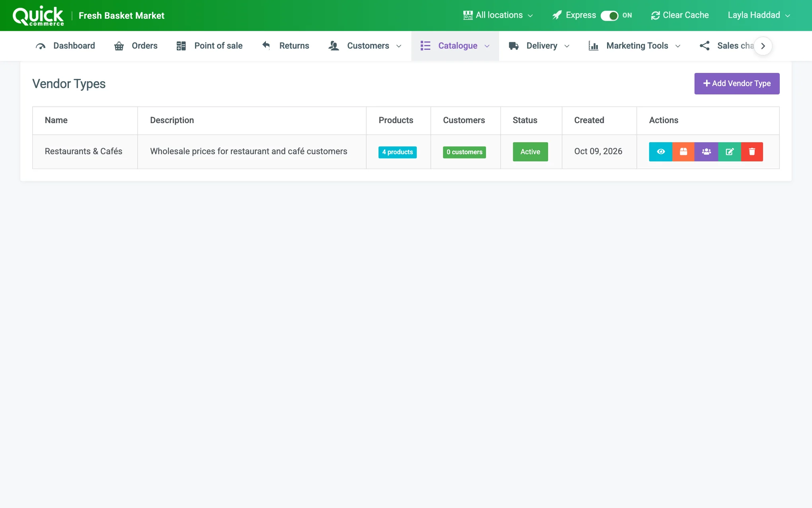Viewport: 812px width, 508px height.
Task: Open Layla Haddad user menu
Action: coord(759,15)
